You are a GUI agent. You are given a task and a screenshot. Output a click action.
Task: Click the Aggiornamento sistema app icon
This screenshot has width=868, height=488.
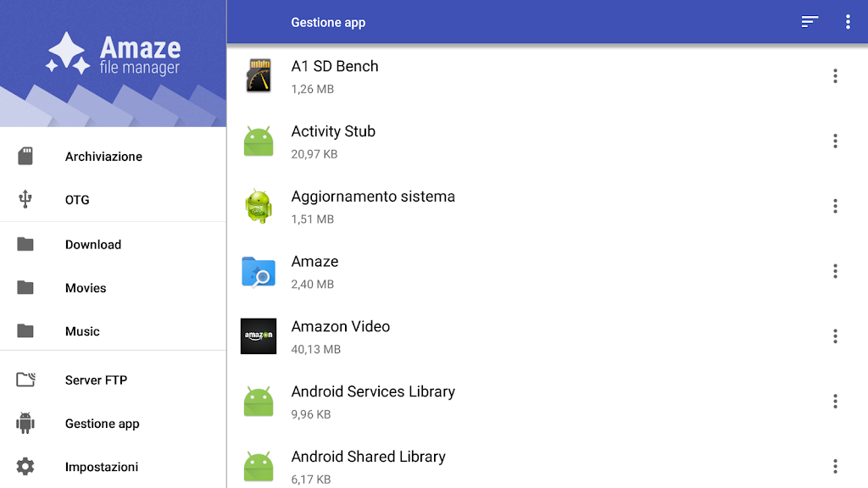point(259,207)
